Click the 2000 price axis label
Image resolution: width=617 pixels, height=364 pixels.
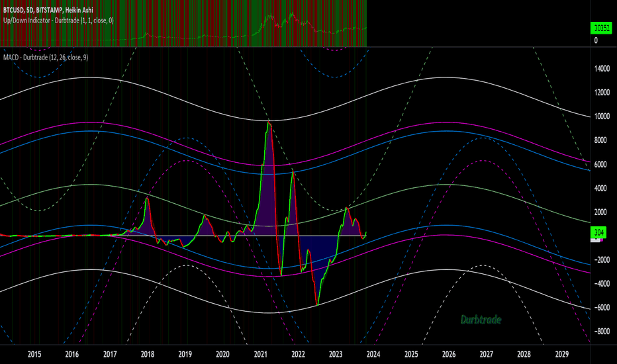600,212
